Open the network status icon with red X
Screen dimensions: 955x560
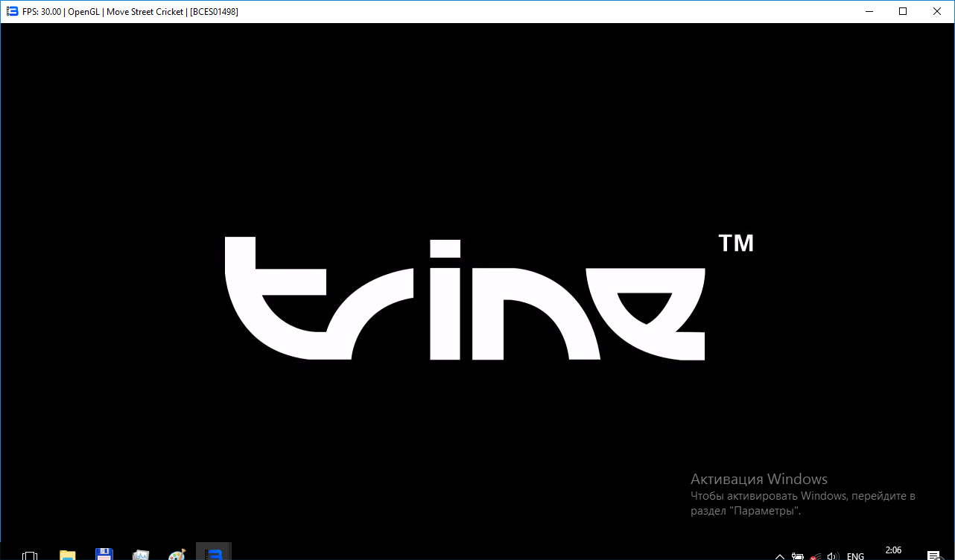pyautogui.click(x=816, y=556)
